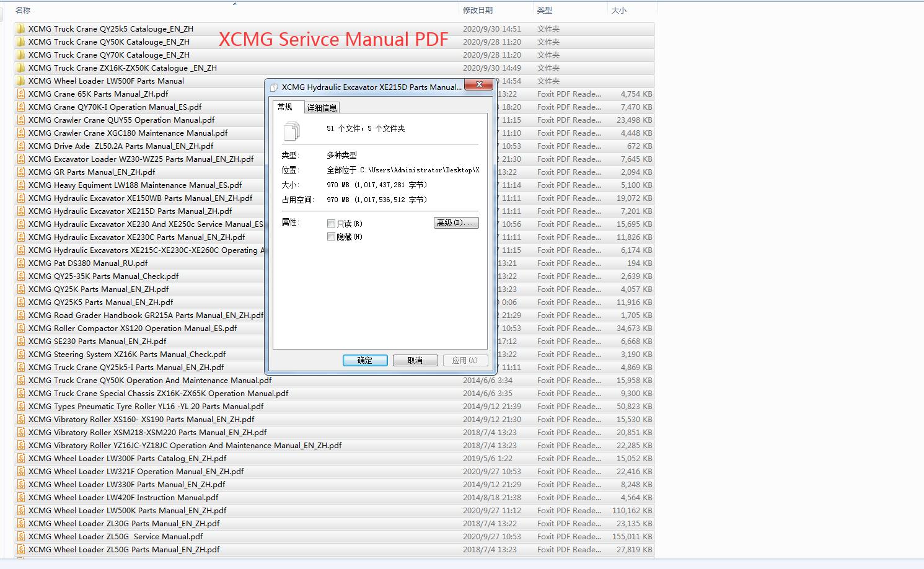Sort by 修改日期 column header
The image size is (924, 569).
pyautogui.click(x=478, y=10)
